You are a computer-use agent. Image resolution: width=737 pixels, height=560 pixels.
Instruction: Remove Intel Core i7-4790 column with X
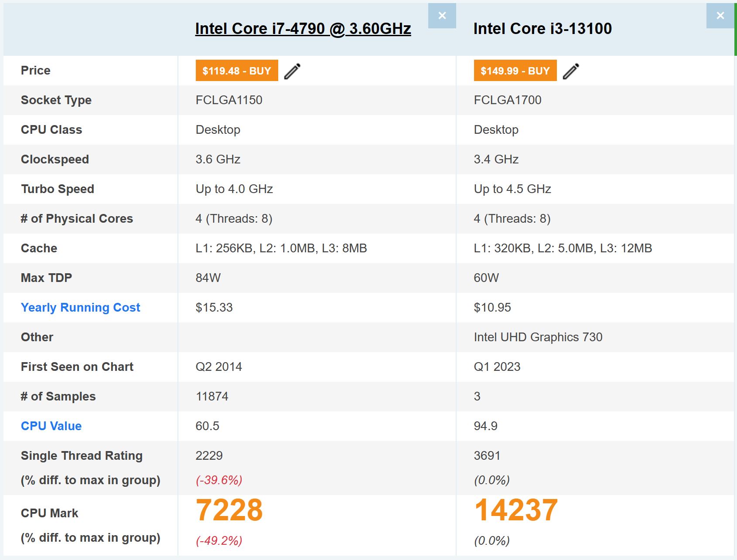[x=442, y=16]
